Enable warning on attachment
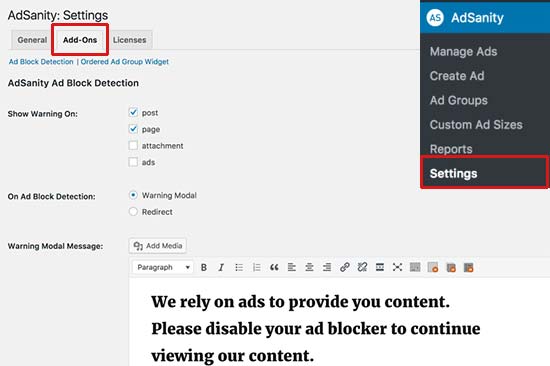The height and width of the screenshot is (366, 550). click(x=133, y=145)
